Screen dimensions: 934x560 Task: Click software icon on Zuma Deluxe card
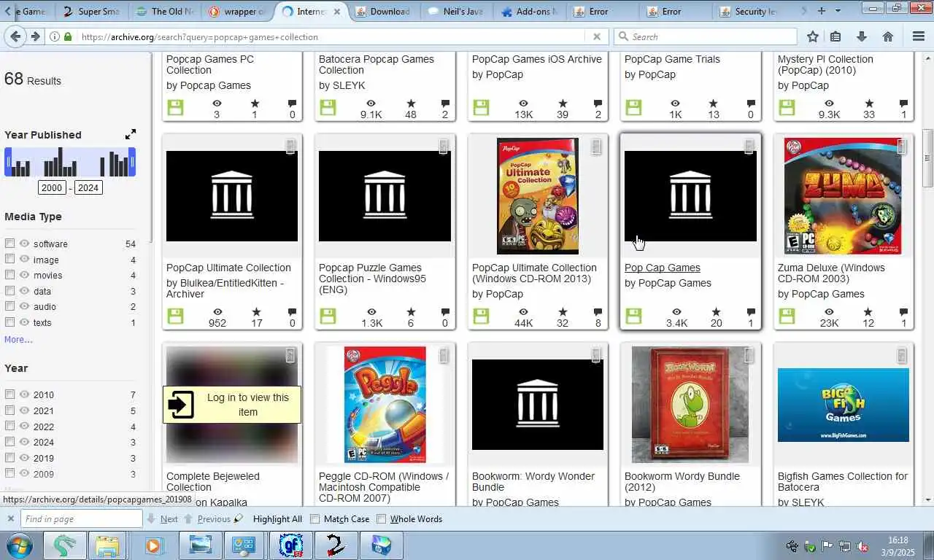787,316
